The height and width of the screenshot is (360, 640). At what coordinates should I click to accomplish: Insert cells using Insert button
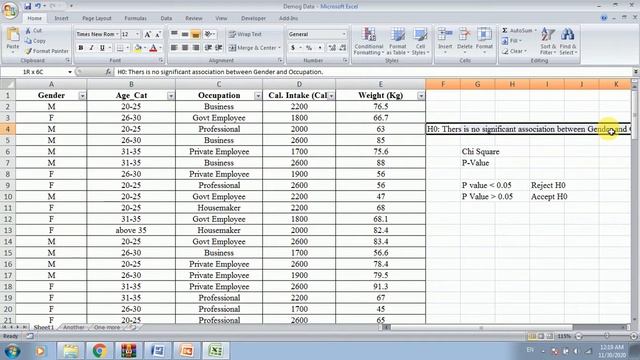coord(445,40)
